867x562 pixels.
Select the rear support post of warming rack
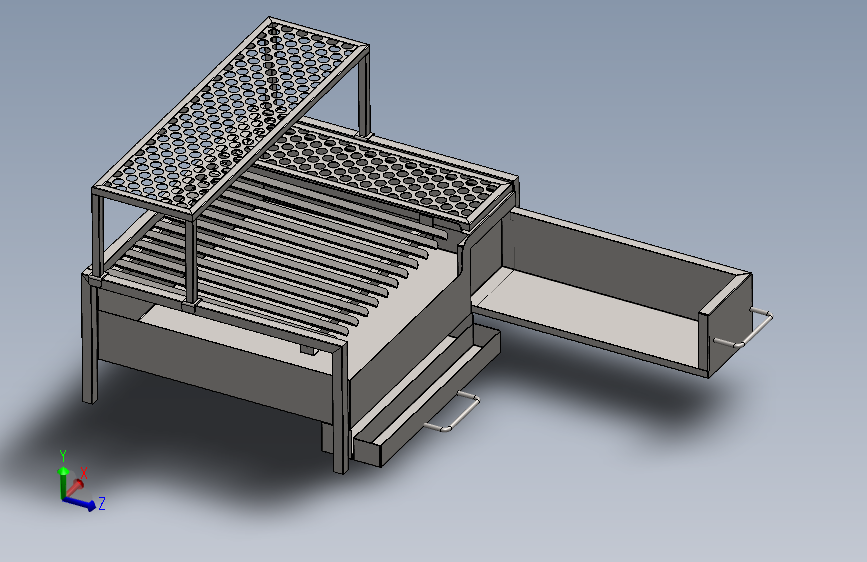click(x=363, y=92)
